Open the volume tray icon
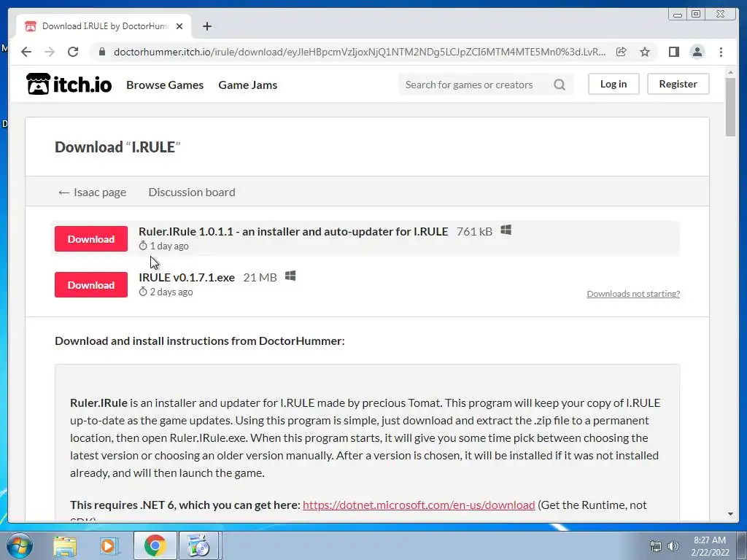747x560 pixels. pyautogui.click(x=673, y=546)
